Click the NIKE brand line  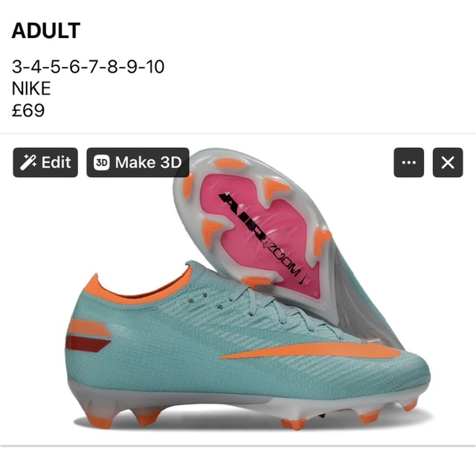tap(31, 89)
